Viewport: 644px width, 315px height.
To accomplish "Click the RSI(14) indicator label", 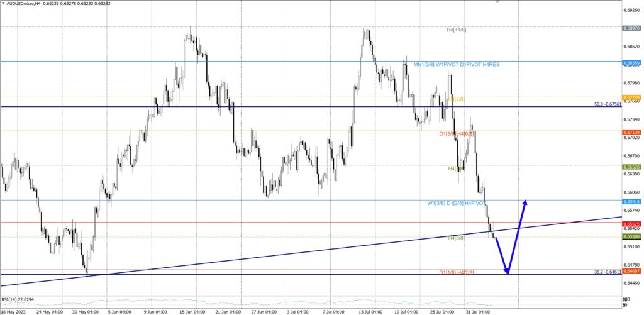I will 17,299.
